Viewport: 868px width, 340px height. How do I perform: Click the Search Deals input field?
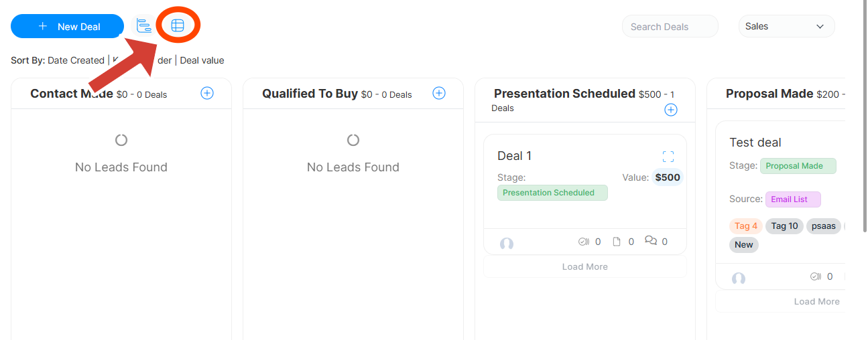pos(670,27)
